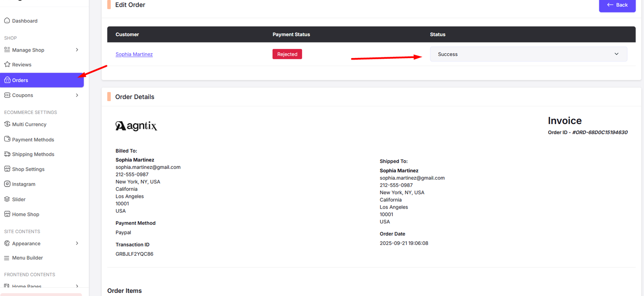Click the Menu Builder hamburger icon

click(7, 258)
